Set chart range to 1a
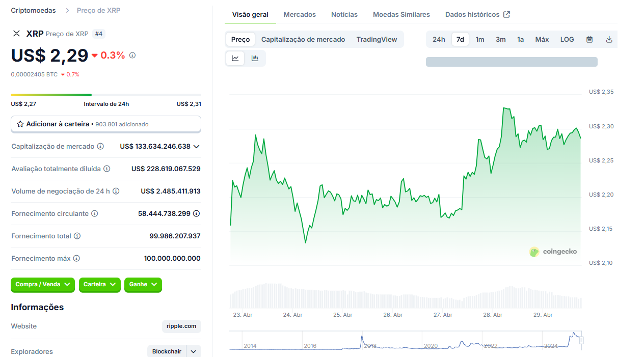 point(520,39)
